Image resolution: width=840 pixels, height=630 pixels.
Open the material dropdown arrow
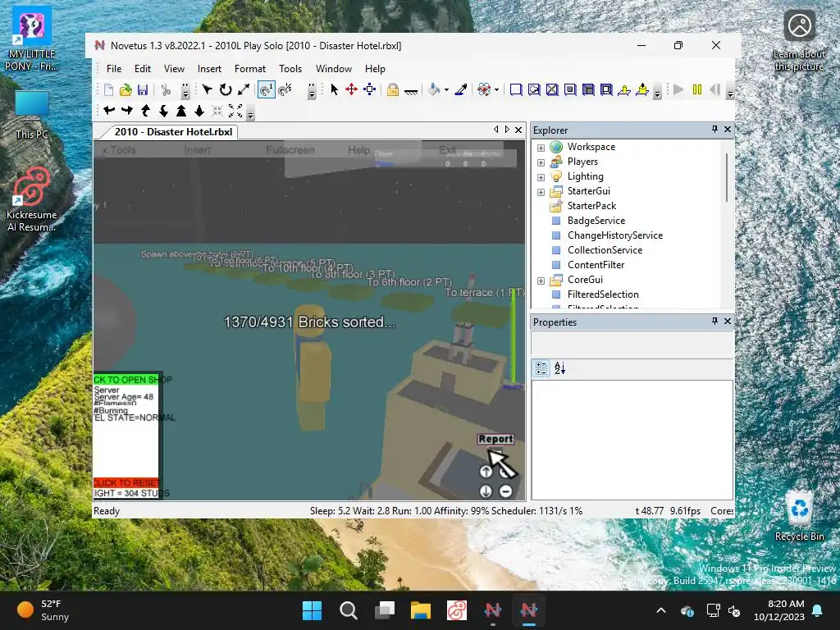pyautogui.click(x=496, y=89)
